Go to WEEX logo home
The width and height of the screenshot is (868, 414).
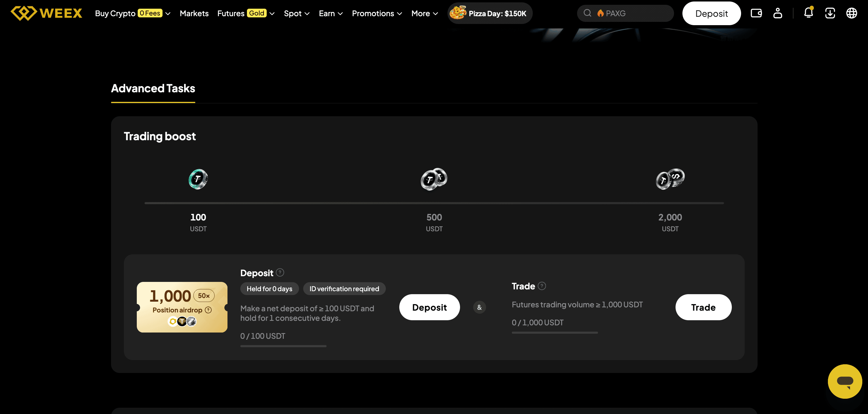[46, 13]
